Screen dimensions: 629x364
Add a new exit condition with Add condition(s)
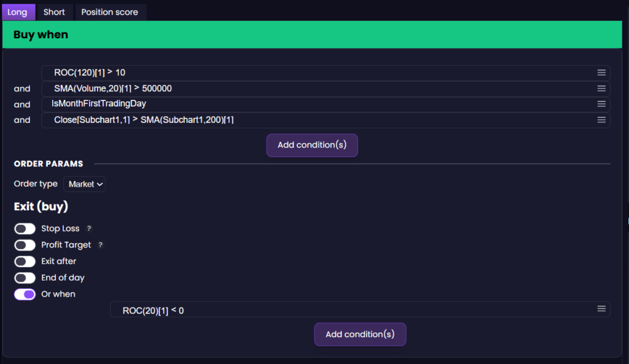tap(360, 334)
